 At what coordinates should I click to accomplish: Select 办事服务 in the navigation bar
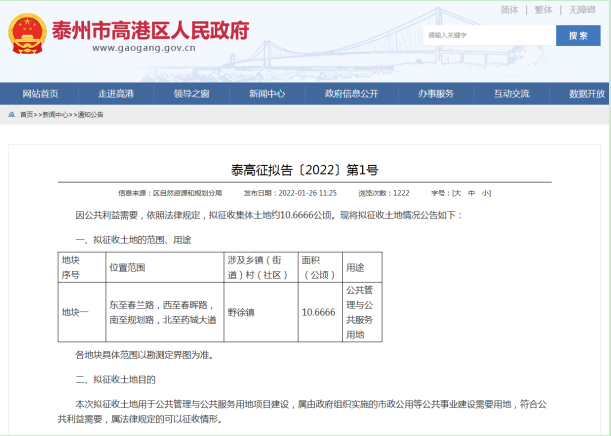click(436, 93)
